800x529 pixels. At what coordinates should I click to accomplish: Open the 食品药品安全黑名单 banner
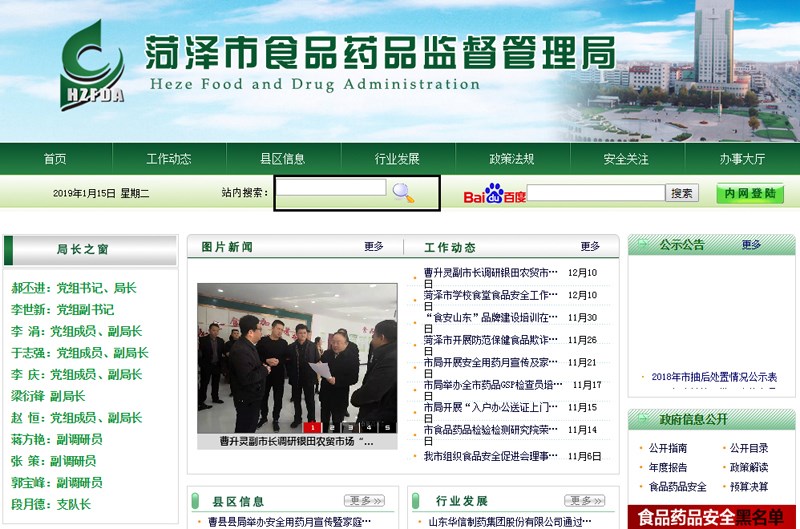[712, 517]
